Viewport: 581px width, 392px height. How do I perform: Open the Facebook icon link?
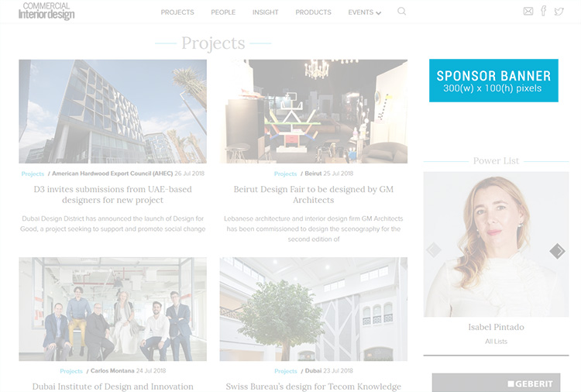pyautogui.click(x=543, y=11)
